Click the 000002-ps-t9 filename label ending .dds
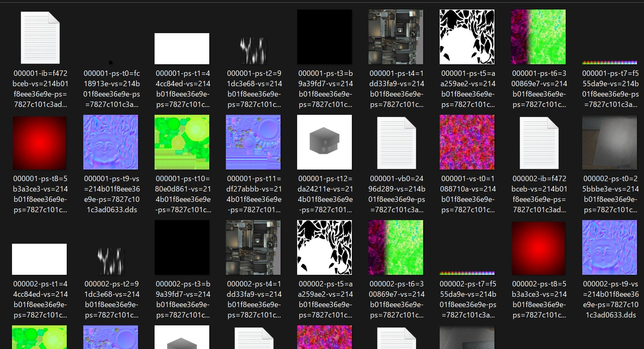The width and height of the screenshot is (644, 349). click(610, 299)
